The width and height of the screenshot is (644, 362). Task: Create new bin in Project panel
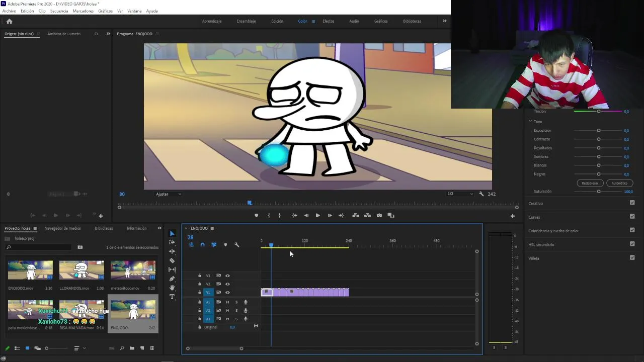click(132, 348)
